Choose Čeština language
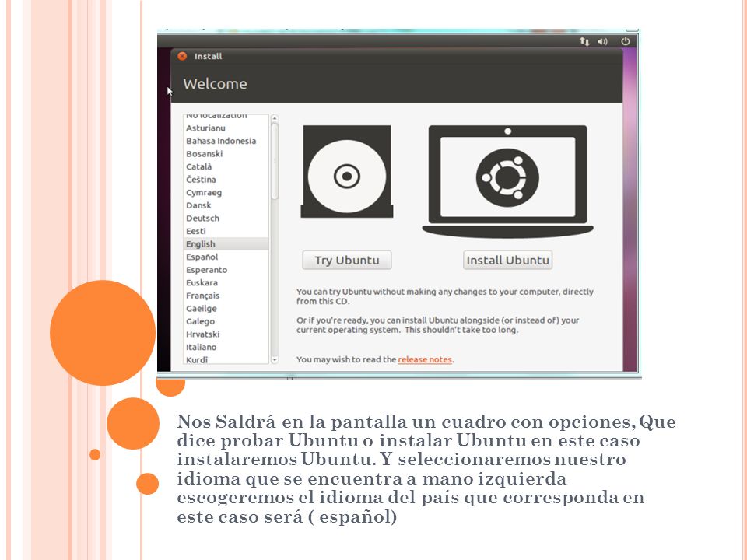Viewport: 747px width, 560px height. [226, 180]
